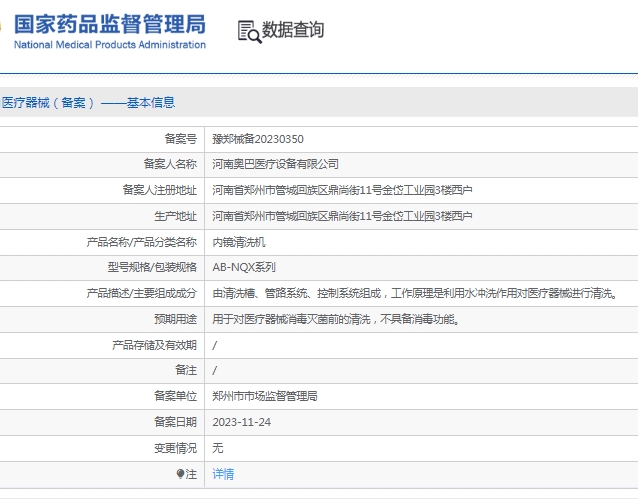
Task: Click the 数据查询 search document icon
Action: tap(249, 32)
